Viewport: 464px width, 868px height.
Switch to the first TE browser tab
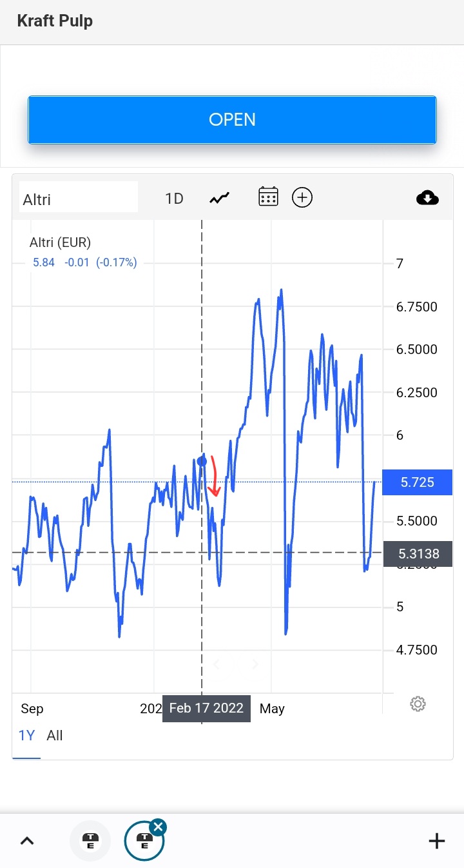[90, 841]
